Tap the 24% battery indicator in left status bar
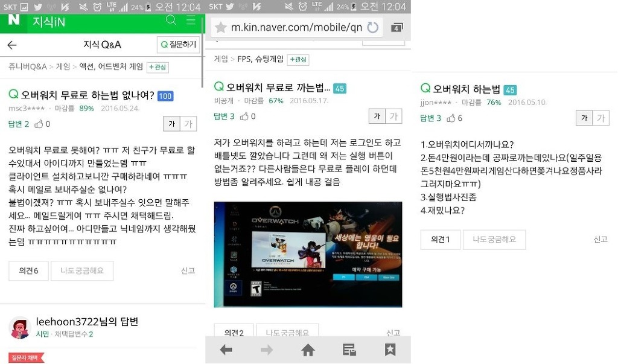This screenshot has width=618, height=364. (141, 7)
